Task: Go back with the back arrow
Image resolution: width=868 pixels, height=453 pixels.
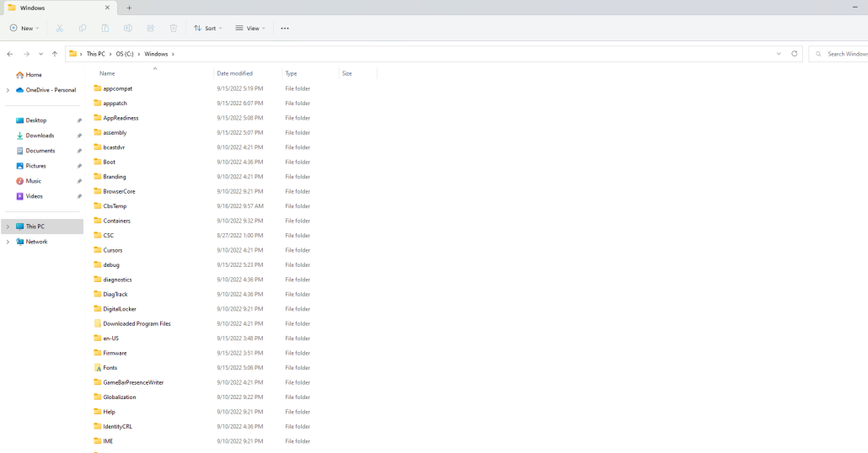Action: pos(10,54)
